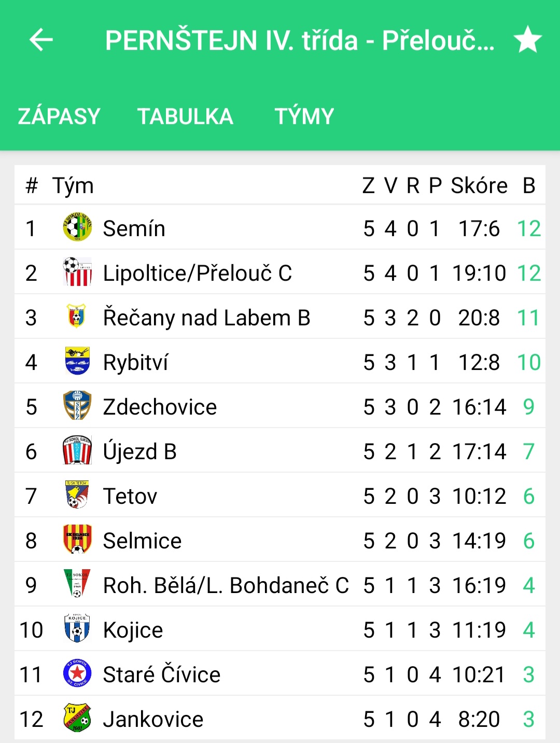560x743 pixels.
Task: Open the TABULKA tab
Action: (185, 116)
